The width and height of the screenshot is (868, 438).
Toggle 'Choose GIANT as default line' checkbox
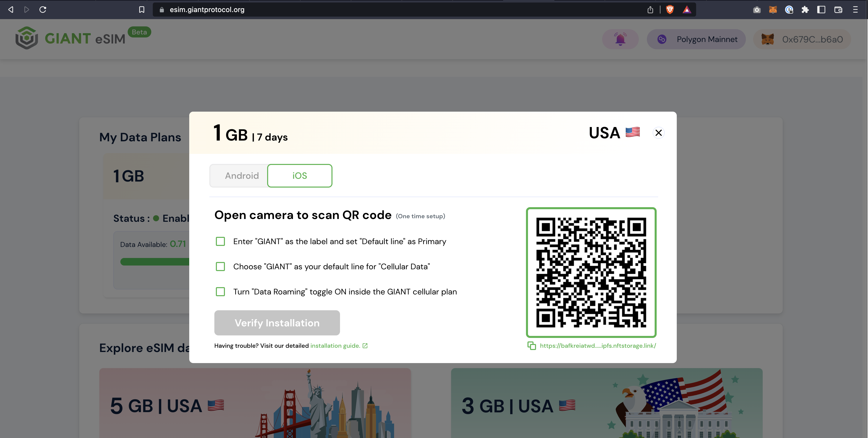pos(222,267)
